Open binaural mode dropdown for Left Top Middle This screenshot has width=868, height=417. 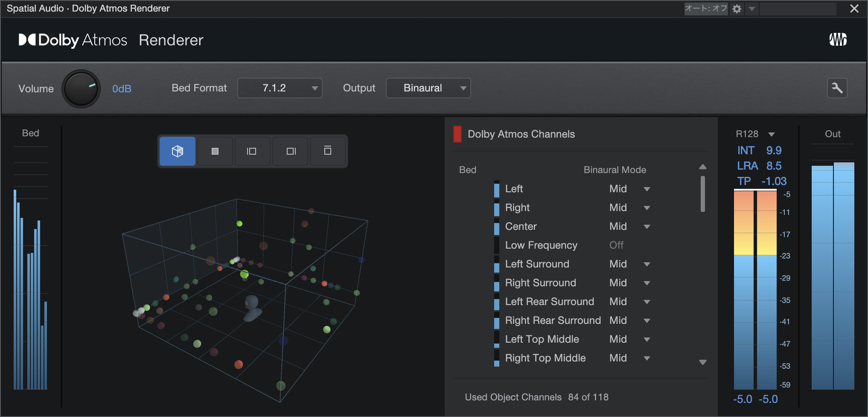(647, 339)
